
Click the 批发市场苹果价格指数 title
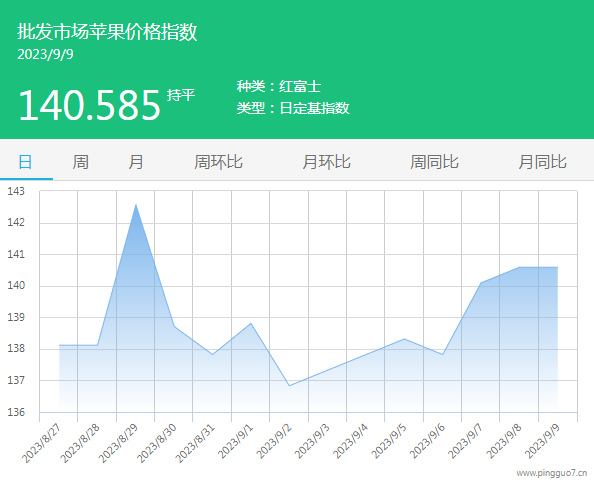[x=107, y=31]
